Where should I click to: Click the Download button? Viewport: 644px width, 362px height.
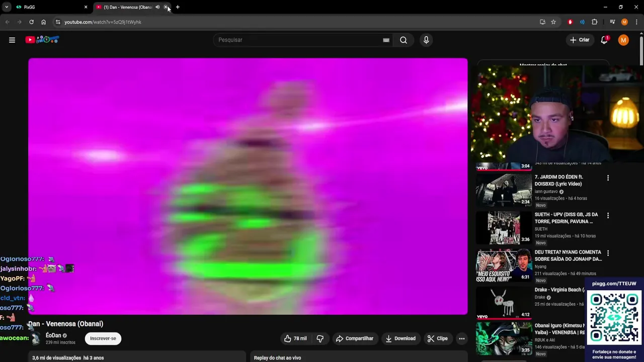pos(400,338)
